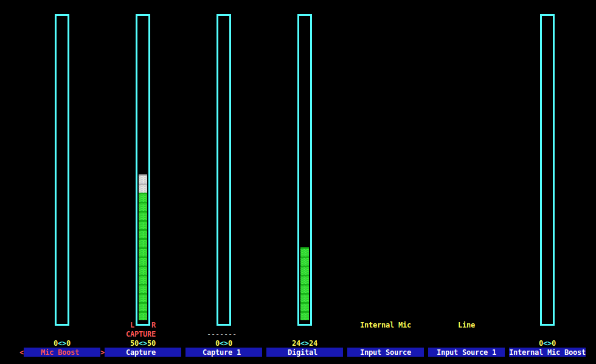The height and width of the screenshot is (364, 596).
Task: Open the Internal Mic input source value
Action: click(x=386, y=325)
